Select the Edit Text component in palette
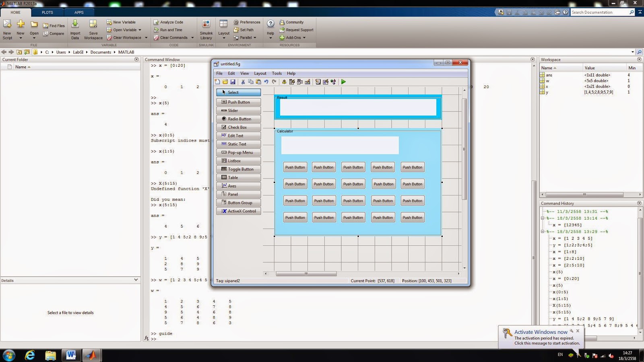644x362 pixels. tap(239, 136)
